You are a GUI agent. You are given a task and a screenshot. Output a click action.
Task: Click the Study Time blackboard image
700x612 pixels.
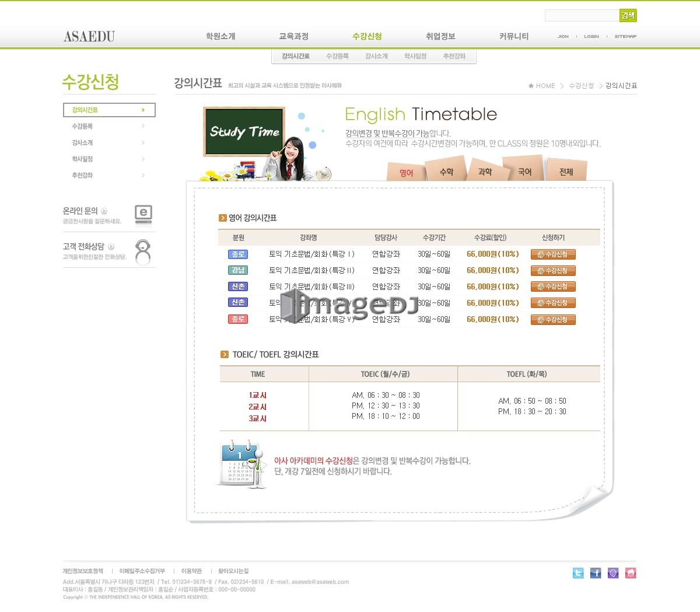pos(244,132)
